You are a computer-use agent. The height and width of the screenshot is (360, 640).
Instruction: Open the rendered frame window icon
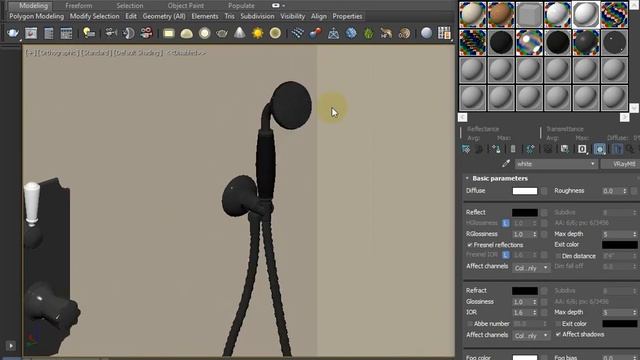pos(31,33)
